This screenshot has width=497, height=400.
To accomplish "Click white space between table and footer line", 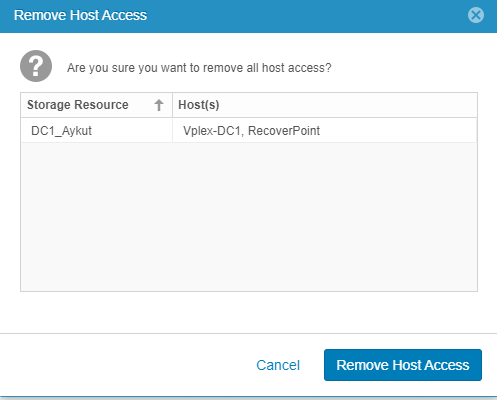I will (248, 312).
